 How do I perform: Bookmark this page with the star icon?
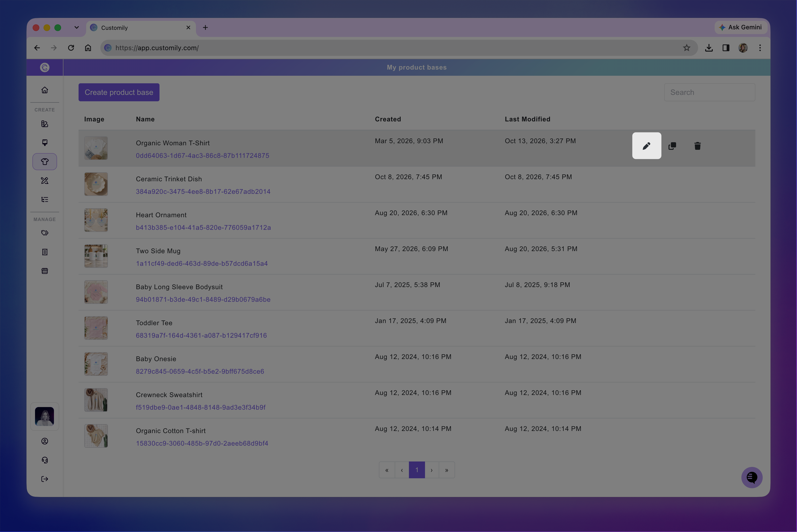686,48
